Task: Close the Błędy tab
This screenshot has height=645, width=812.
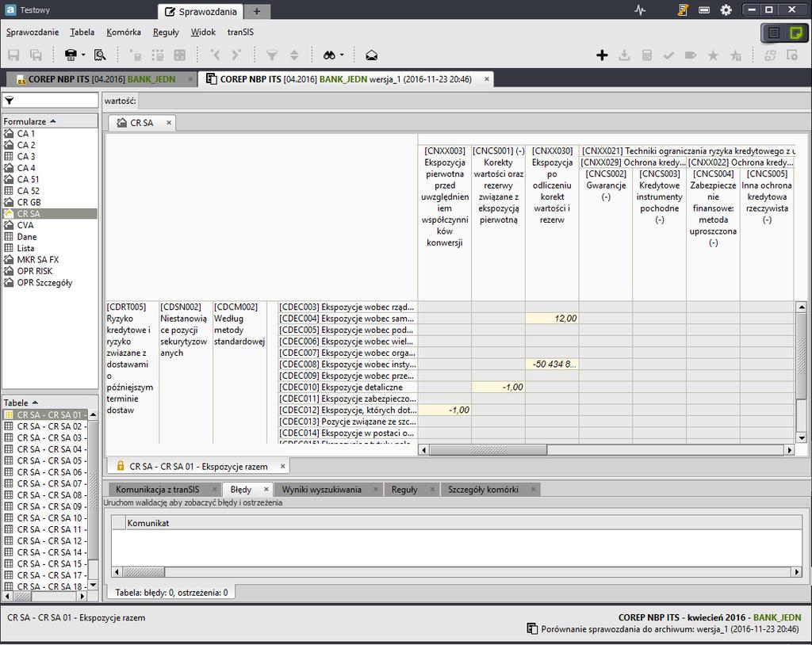Action: tap(266, 489)
